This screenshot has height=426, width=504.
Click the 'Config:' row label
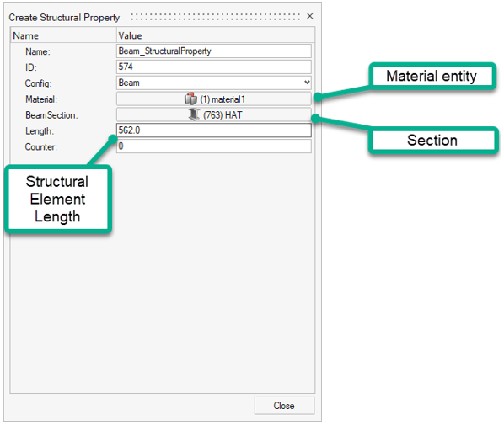[x=38, y=83]
